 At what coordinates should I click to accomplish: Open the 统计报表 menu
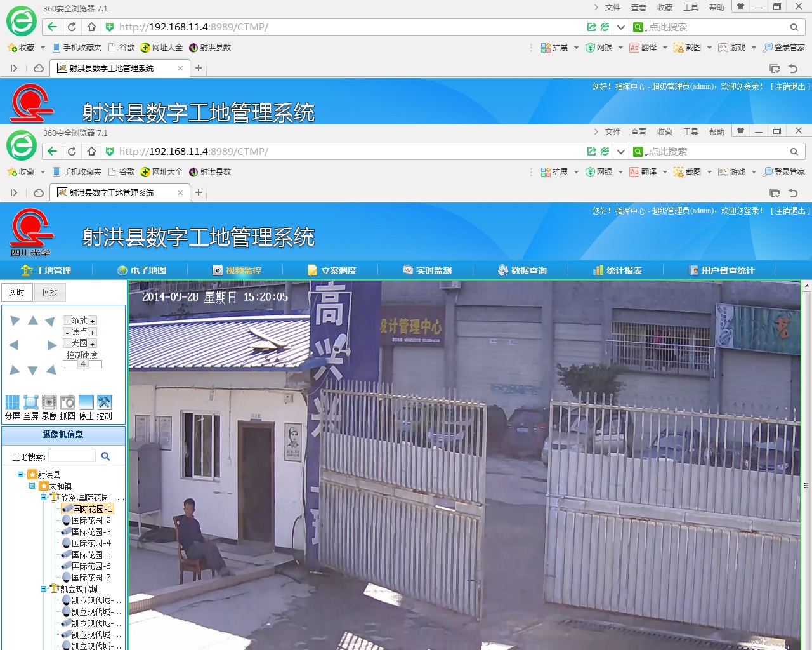click(x=617, y=270)
